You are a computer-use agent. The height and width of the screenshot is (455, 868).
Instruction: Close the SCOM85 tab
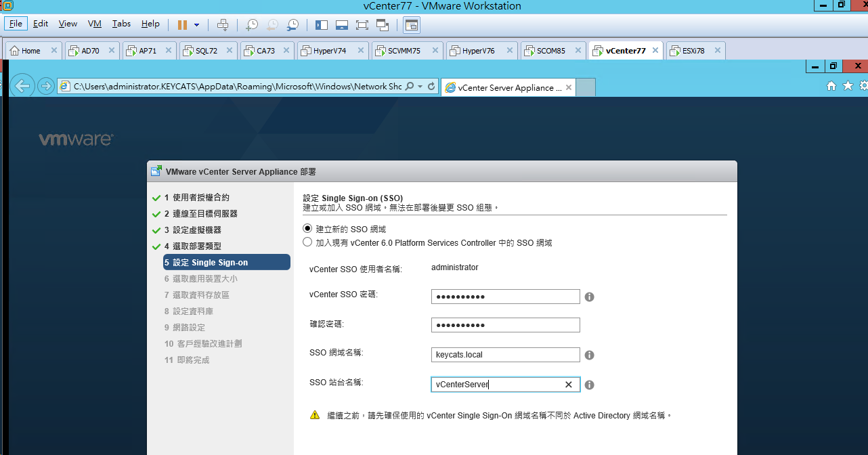(578, 51)
